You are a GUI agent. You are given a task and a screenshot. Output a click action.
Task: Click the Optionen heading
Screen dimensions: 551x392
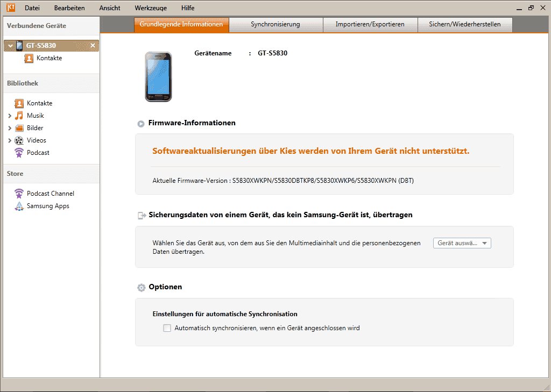point(166,287)
